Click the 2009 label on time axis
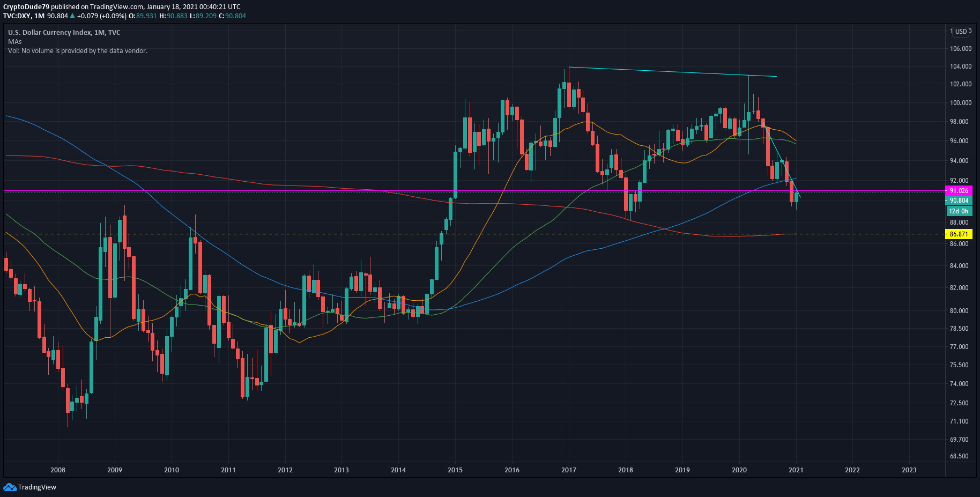This screenshot has height=497, width=980. [x=115, y=470]
